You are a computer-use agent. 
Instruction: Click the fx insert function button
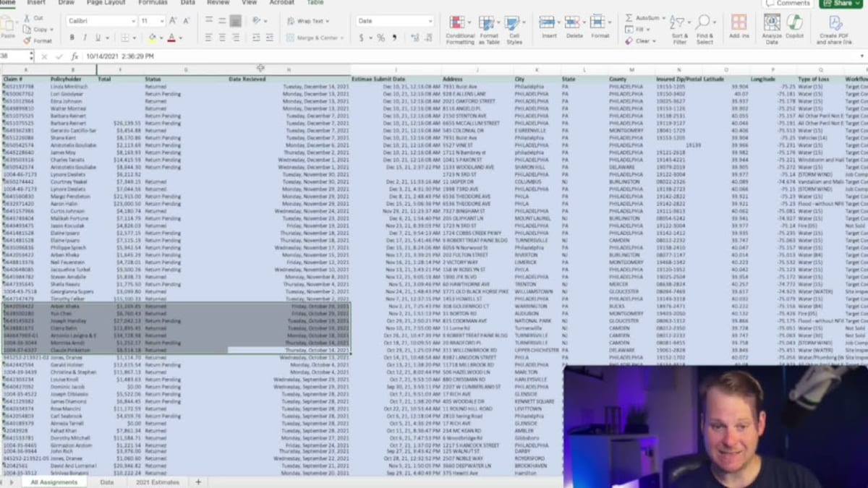tap(75, 56)
